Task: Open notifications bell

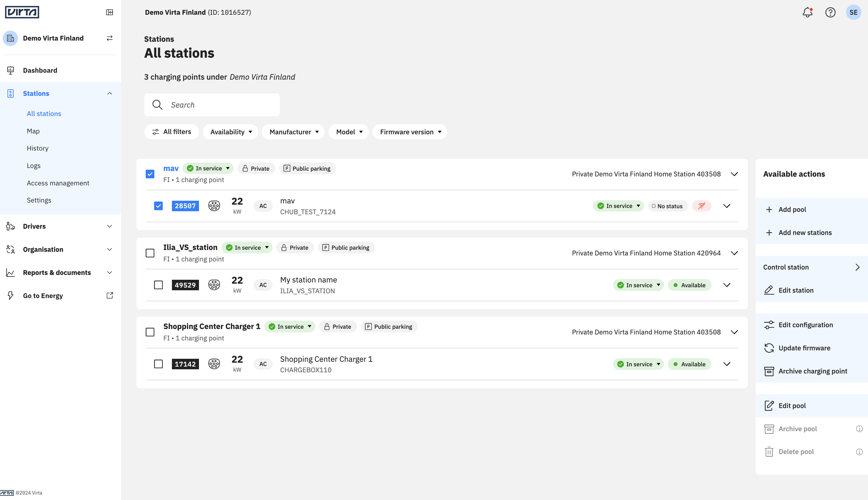Action: coord(808,12)
